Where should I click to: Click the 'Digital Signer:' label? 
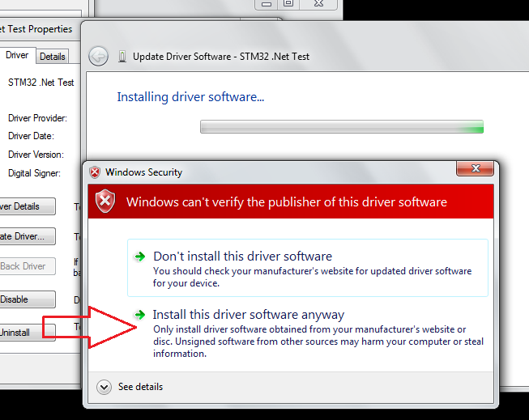coord(34,173)
